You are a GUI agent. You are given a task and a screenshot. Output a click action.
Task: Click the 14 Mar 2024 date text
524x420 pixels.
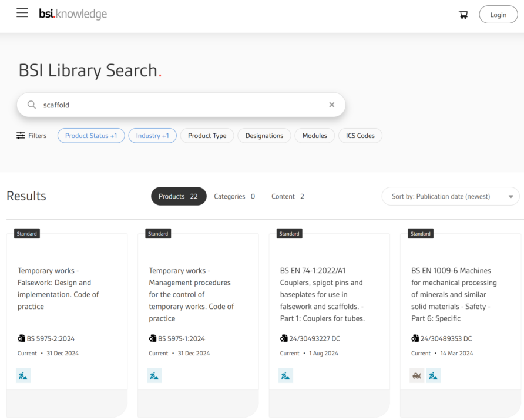click(x=456, y=353)
